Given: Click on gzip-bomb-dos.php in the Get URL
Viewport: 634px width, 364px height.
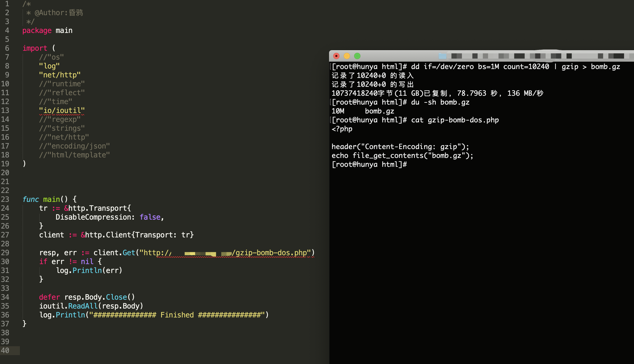Looking at the screenshot, I should coord(271,253).
